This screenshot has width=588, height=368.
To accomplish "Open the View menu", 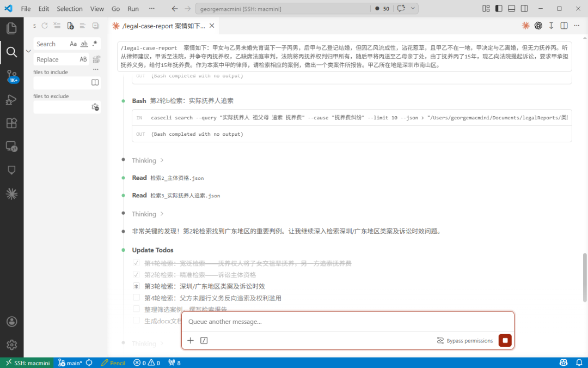I will click(x=97, y=9).
